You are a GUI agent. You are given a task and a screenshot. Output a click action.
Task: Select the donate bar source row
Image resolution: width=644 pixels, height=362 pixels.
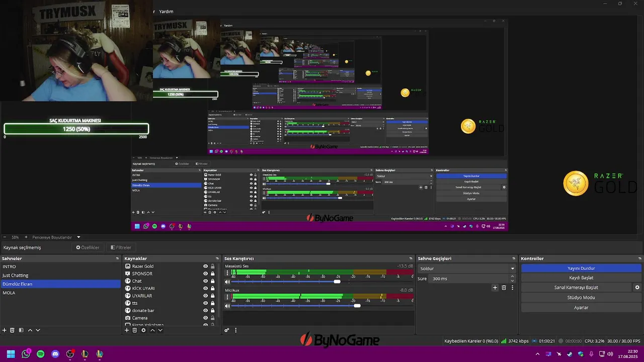pyautogui.click(x=171, y=311)
